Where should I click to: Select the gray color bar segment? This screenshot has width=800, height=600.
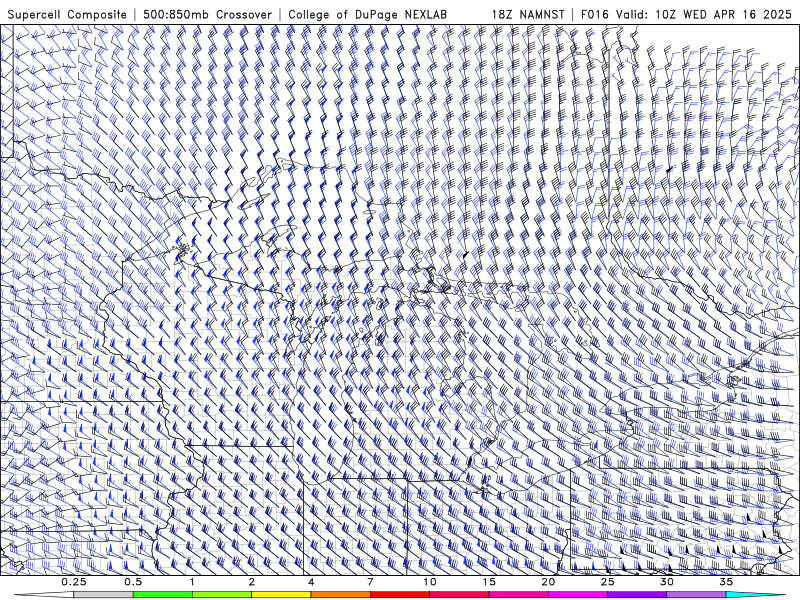(104, 595)
